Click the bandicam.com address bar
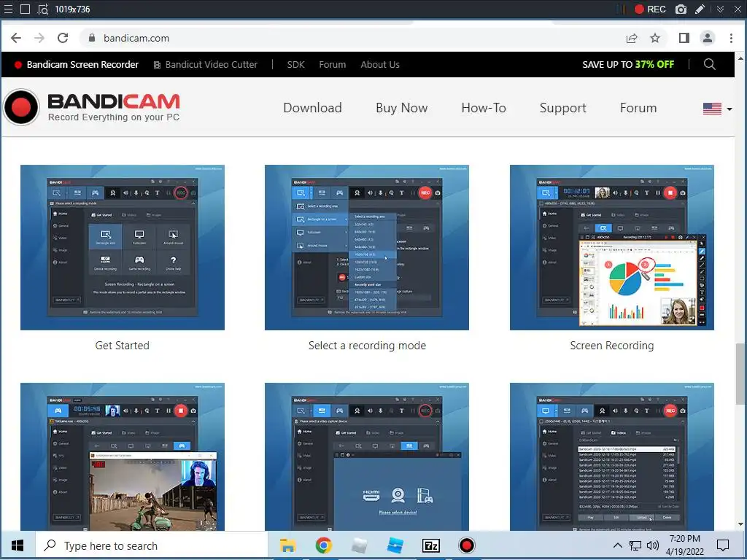Screen dimensions: 747x560 (x=352, y=38)
